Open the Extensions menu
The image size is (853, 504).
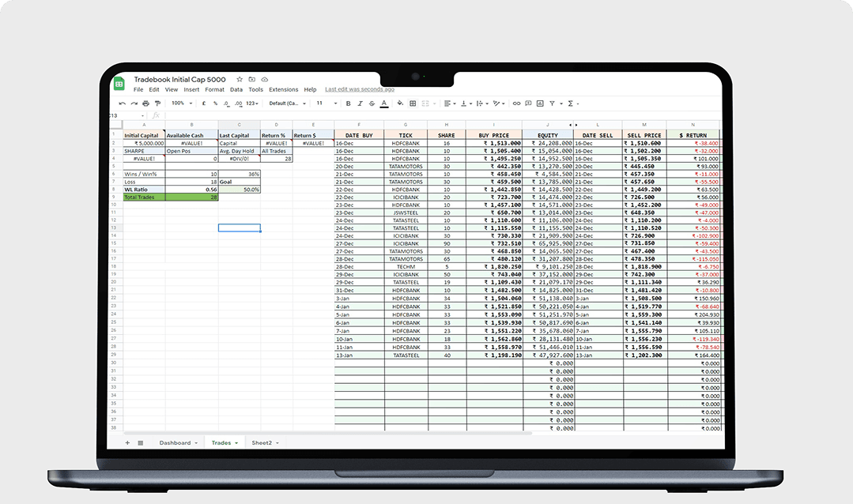[283, 90]
